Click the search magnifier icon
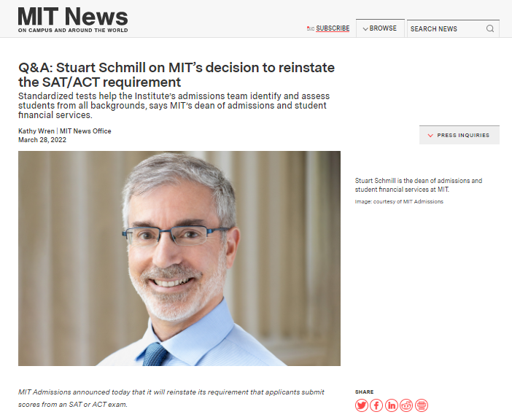The width and height of the screenshot is (512, 420). [490, 28]
